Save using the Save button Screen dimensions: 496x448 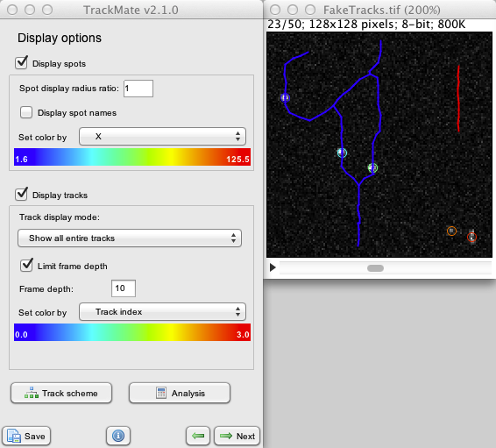coord(26,436)
